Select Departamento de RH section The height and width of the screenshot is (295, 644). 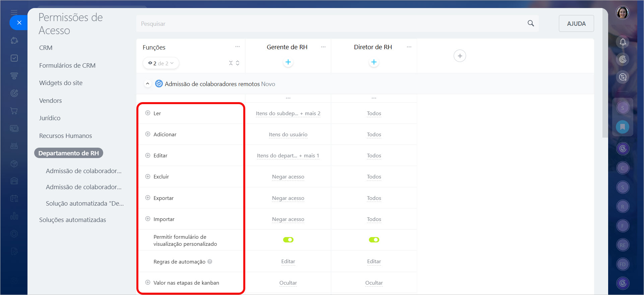coord(69,153)
